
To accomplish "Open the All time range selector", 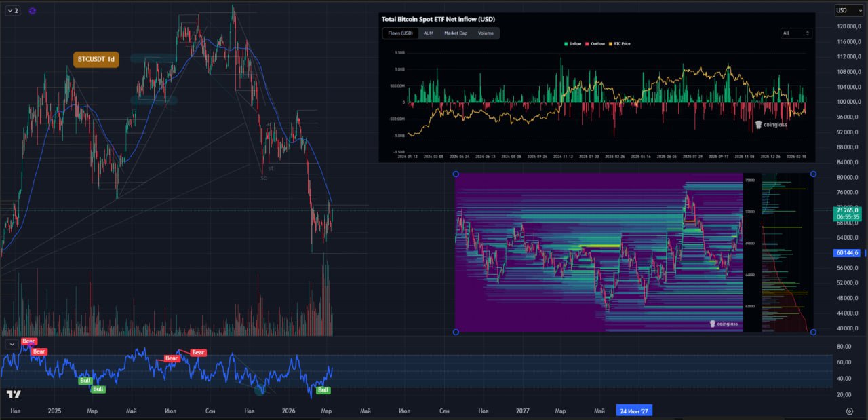I will 796,33.
